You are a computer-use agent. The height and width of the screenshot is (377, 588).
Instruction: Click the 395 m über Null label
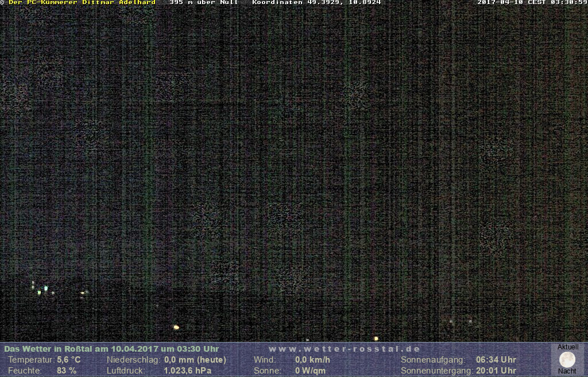(203, 2)
